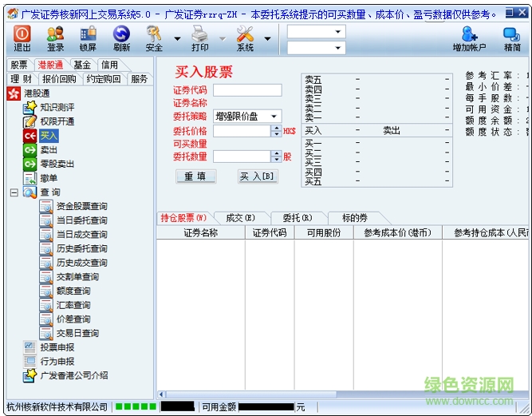Screen dimensions: 532x416
Task: Switch to the 基金 tab
Action: pos(82,65)
